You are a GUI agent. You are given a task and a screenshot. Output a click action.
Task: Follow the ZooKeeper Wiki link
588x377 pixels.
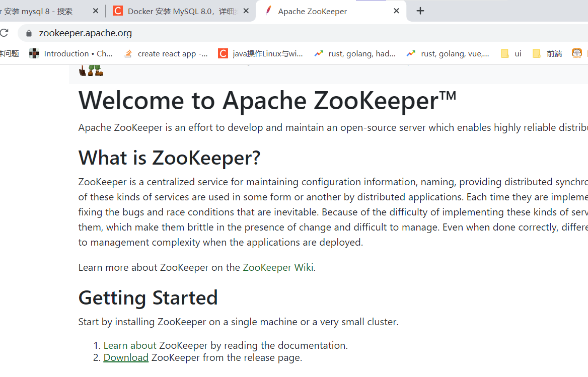point(278,267)
